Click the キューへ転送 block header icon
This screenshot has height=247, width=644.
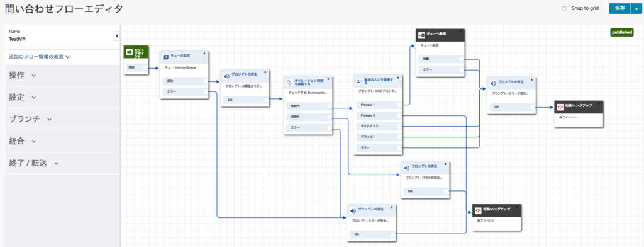pyautogui.click(x=421, y=35)
